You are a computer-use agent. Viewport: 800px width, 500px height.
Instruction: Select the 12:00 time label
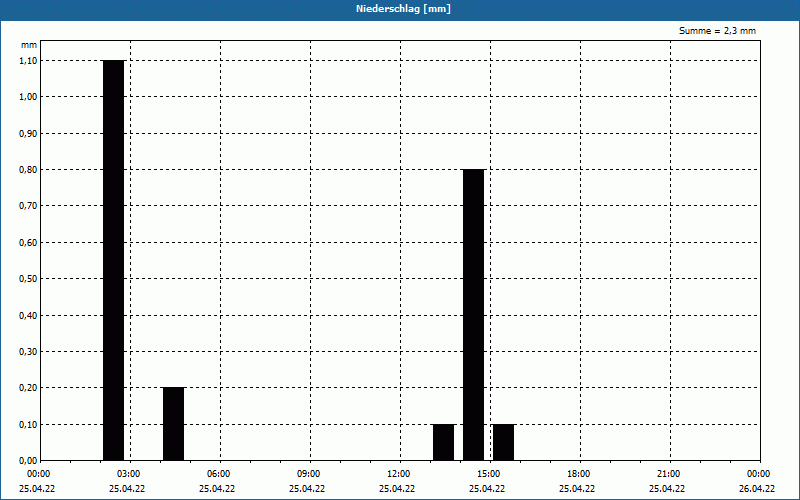[398, 474]
